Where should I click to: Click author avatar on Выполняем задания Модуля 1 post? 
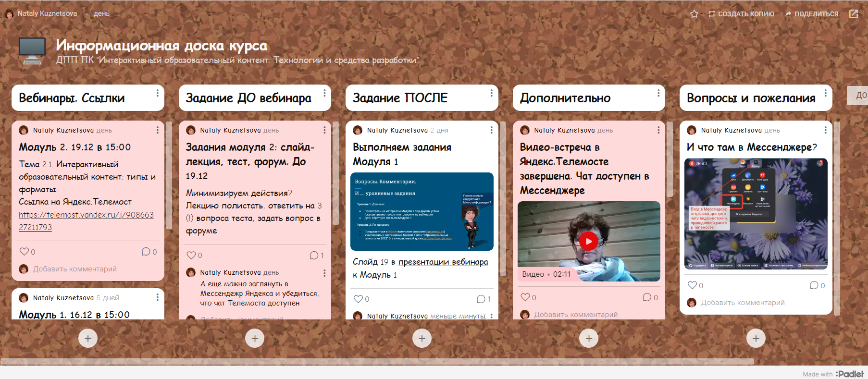(x=358, y=130)
